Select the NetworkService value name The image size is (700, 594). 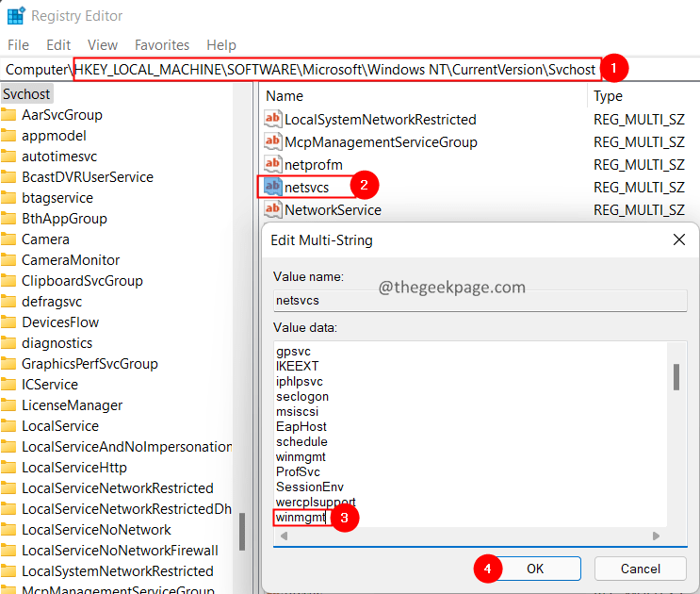(333, 210)
